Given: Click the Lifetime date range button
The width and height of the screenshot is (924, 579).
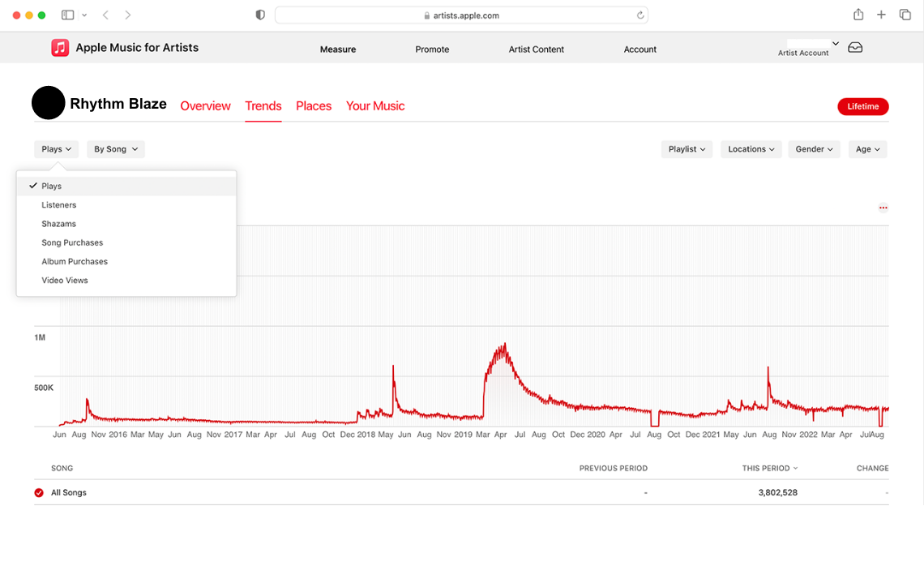Looking at the screenshot, I should tap(863, 107).
